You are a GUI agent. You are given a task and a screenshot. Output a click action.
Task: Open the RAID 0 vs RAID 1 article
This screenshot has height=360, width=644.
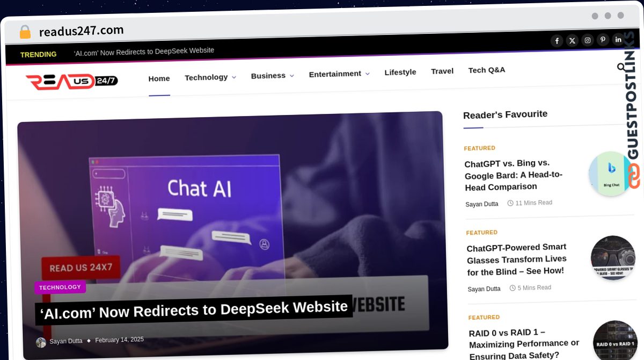click(524, 344)
